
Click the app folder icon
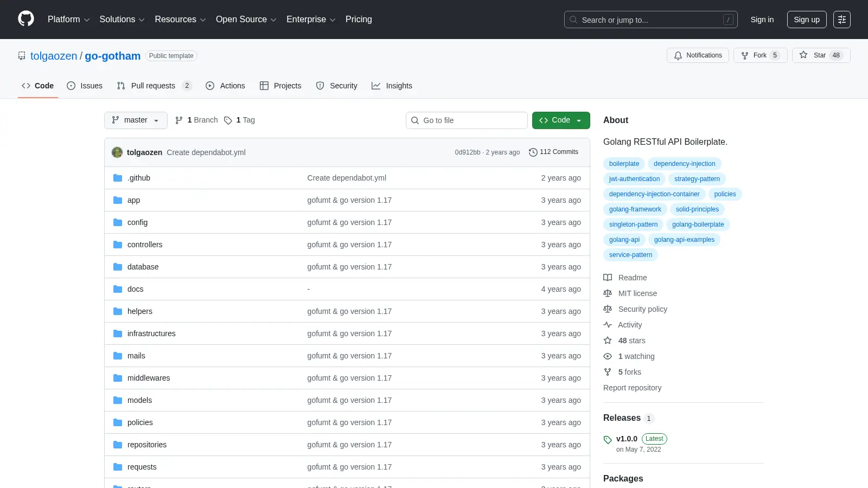[118, 200]
